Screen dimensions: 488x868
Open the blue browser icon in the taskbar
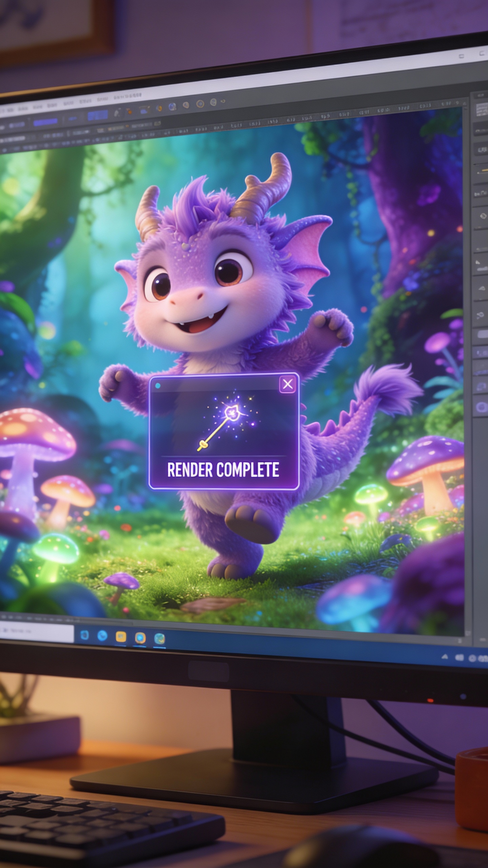pos(102,635)
